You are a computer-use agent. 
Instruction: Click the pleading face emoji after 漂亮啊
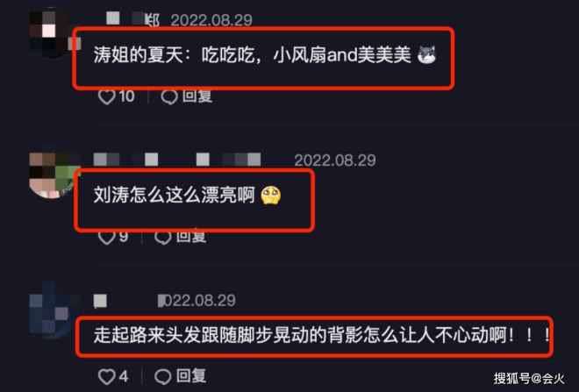coord(271,196)
